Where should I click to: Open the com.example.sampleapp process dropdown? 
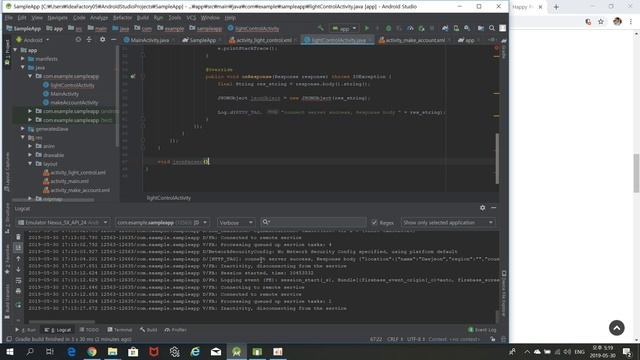[x=162, y=222]
